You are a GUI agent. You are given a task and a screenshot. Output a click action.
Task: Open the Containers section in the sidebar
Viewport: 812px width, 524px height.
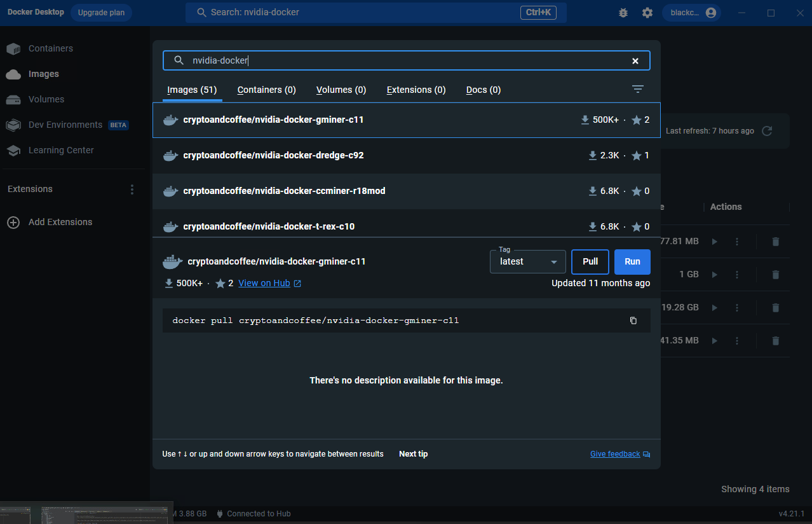click(50, 48)
